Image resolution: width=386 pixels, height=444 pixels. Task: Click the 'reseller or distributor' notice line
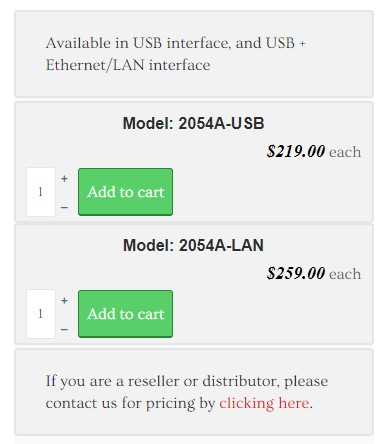tap(187, 381)
